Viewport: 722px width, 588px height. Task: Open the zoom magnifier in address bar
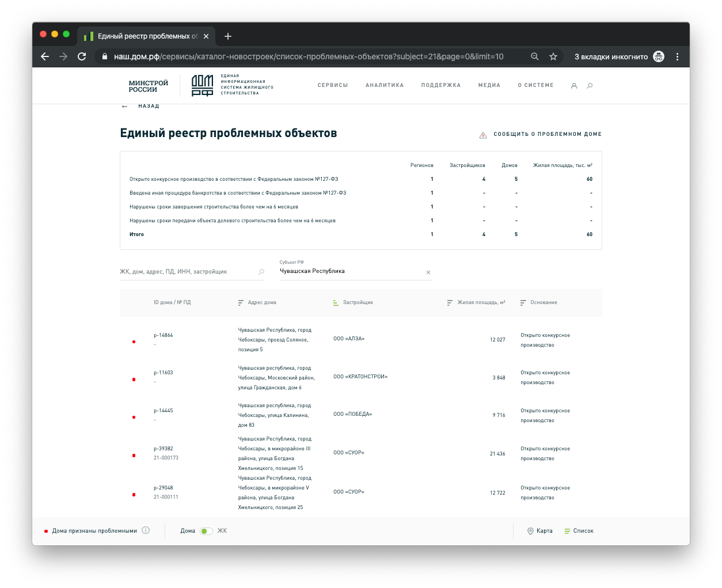click(535, 56)
